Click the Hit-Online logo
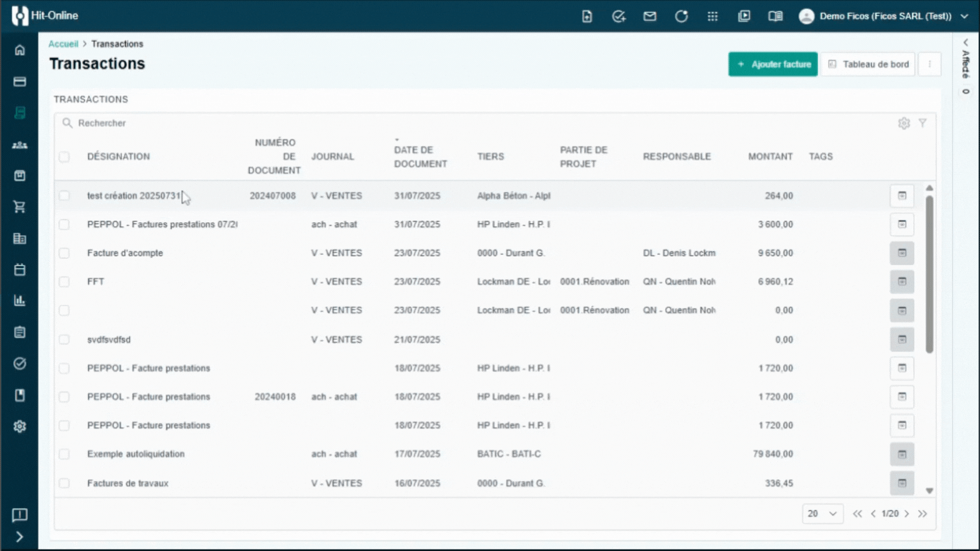980x551 pixels. 45,16
